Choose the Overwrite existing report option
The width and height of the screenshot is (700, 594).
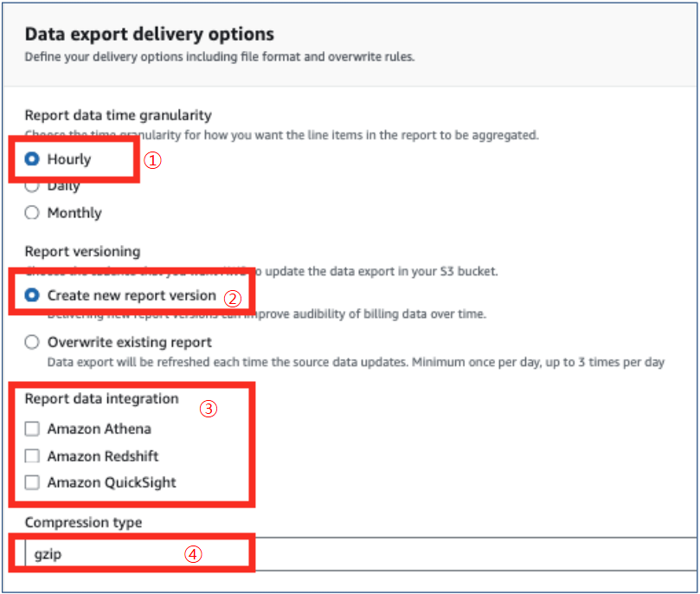click(x=32, y=342)
